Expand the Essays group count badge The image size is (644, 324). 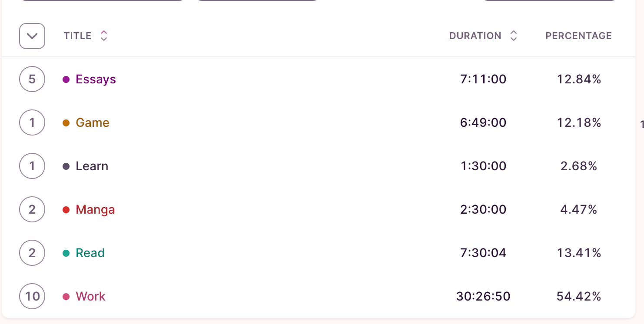(32, 79)
